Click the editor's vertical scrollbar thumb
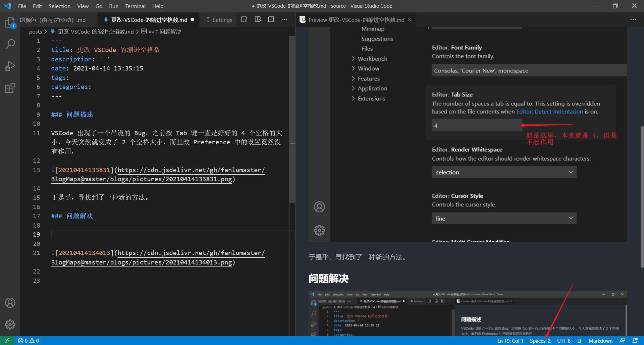 click(292, 119)
